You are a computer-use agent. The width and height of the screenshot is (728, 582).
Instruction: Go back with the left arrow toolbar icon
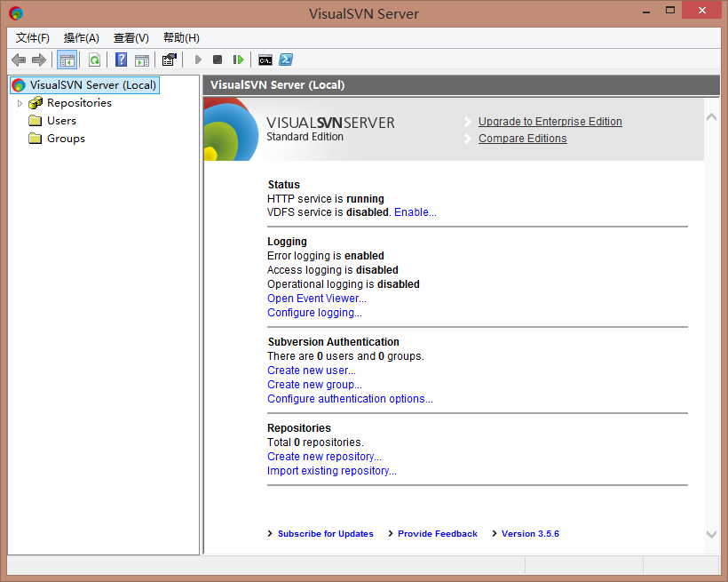tap(19, 60)
